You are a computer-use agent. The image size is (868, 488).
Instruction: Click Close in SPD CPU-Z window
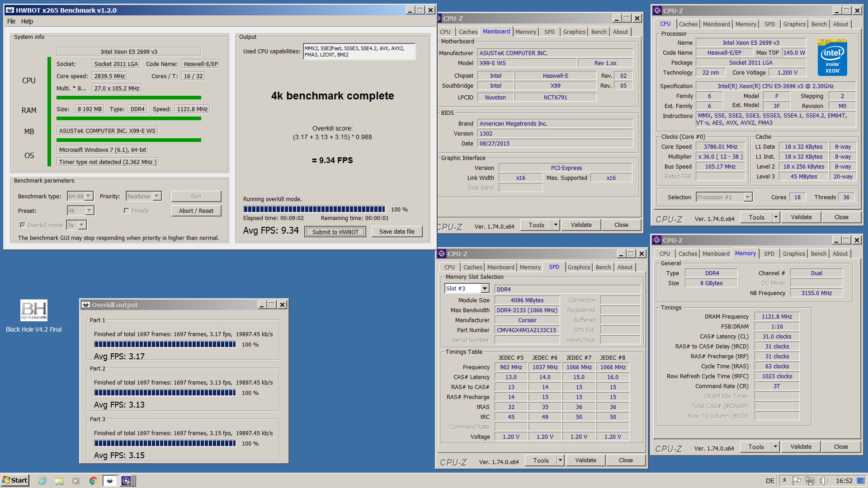(x=626, y=460)
